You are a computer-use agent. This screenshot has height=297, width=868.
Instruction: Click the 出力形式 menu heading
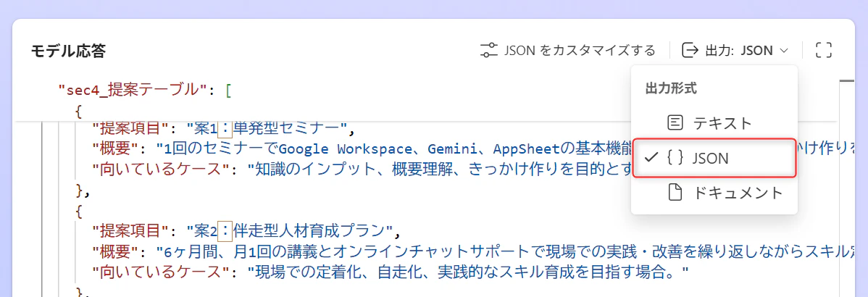[x=670, y=88]
